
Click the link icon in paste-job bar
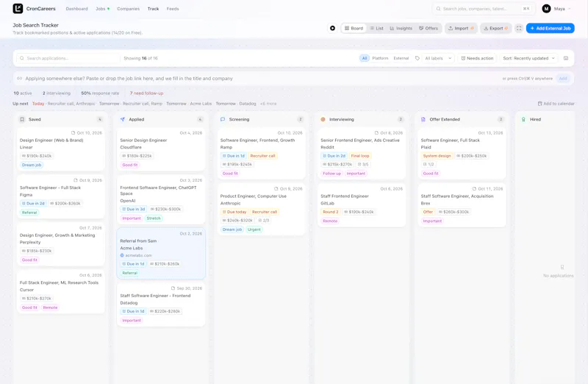[x=20, y=79]
